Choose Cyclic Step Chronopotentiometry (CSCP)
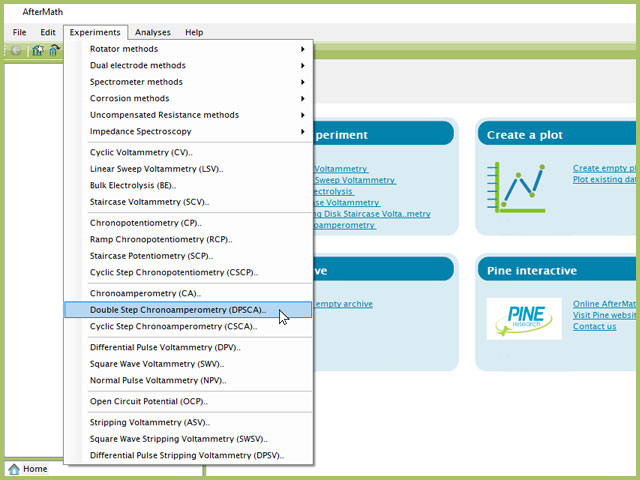The height and width of the screenshot is (480, 640). (x=189, y=273)
